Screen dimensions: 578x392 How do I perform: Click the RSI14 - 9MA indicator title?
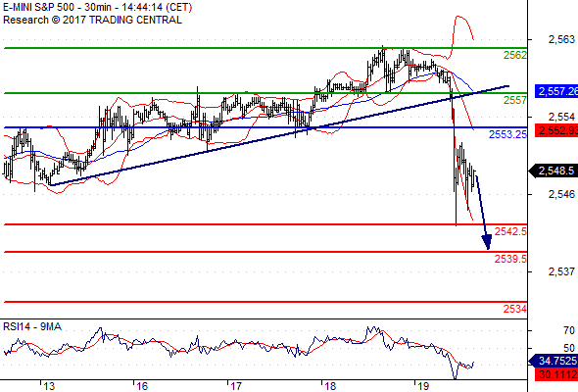click(32, 326)
